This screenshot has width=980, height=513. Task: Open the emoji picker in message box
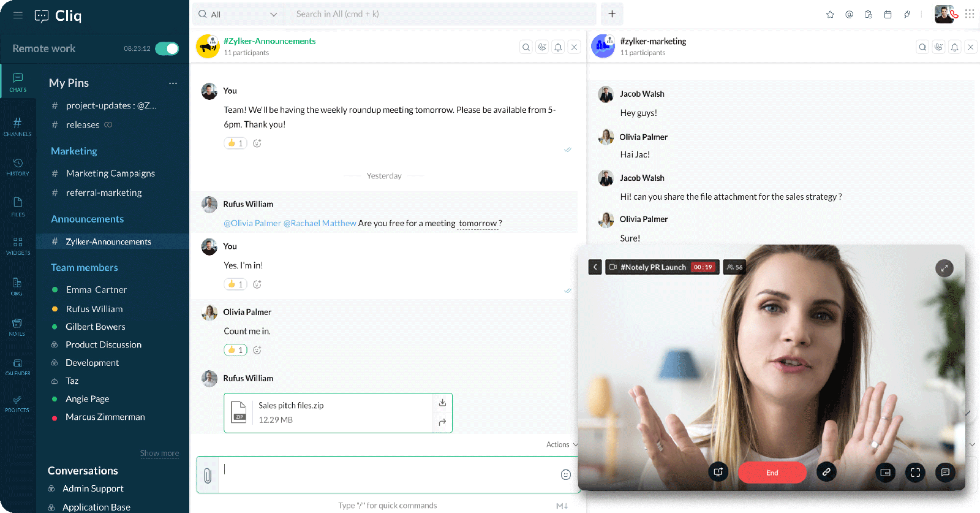tap(565, 474)
